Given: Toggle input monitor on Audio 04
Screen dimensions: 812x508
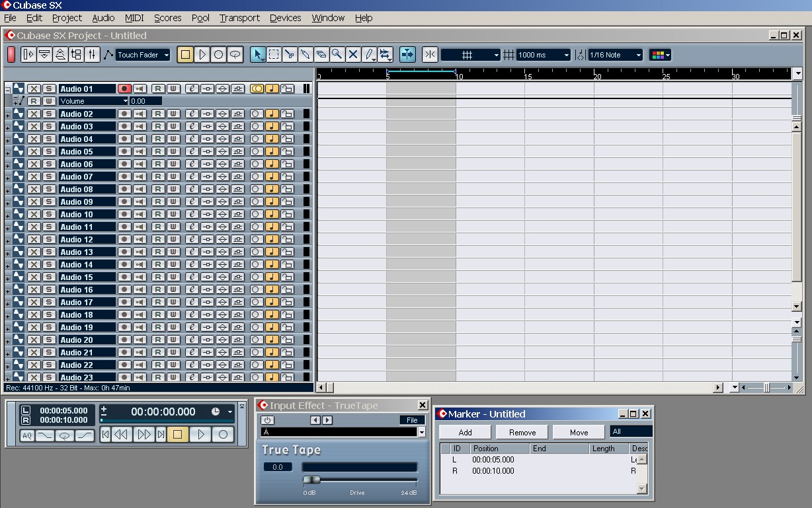Looking at the screenshot, I should 140,139.
